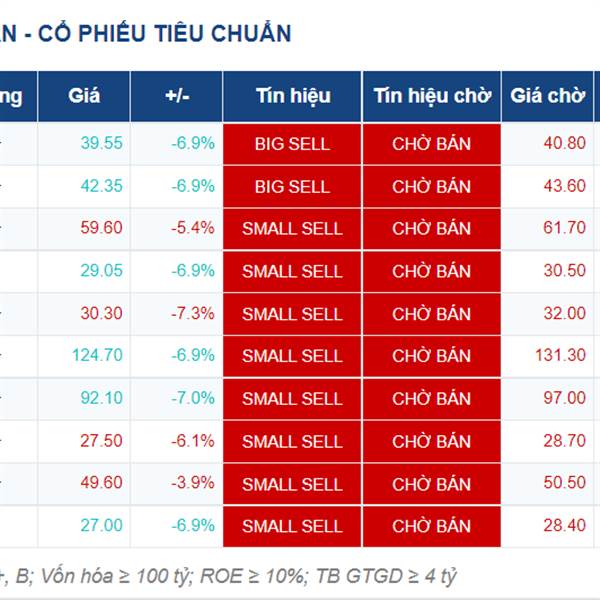The image size is (600, 600).
Task: Click the BIG SELL signal for price 42.35
Action: pyautogui.click(x=292, y=187)
